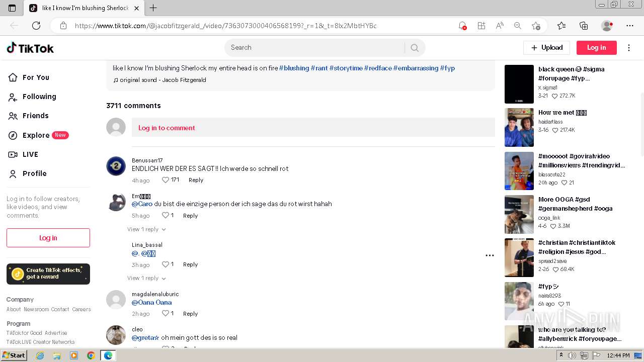The width and height of the screenshot is (644, 362).
Task: Click the Newsroom footer link
Action: pos(36,309)
